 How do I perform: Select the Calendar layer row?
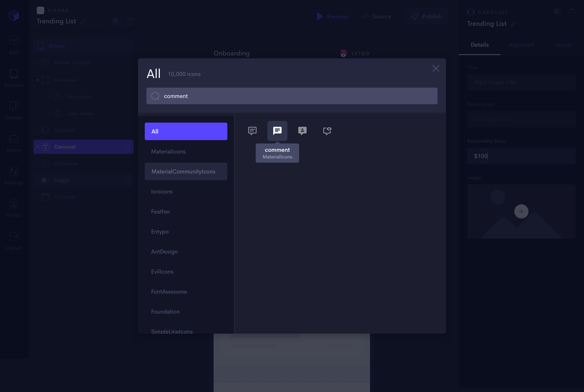coord(83,197)
